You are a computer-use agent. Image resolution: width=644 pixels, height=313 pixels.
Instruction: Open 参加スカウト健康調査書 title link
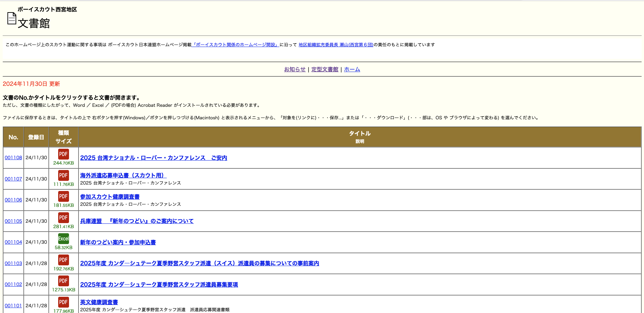tap(110, 197)
